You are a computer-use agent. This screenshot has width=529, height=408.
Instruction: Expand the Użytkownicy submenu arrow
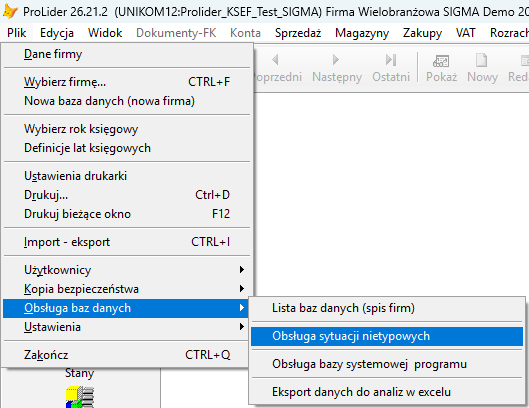pos(242,270)
